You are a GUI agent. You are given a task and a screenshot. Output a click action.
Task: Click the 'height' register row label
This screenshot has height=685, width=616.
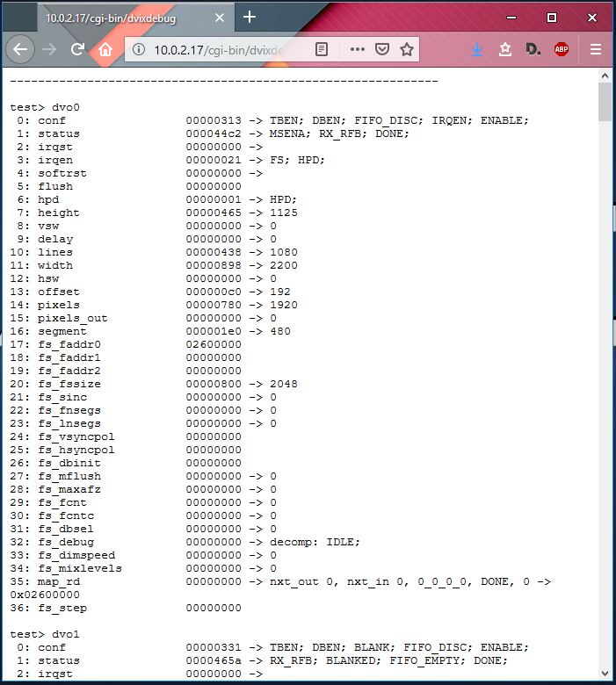tap(59, 213)
